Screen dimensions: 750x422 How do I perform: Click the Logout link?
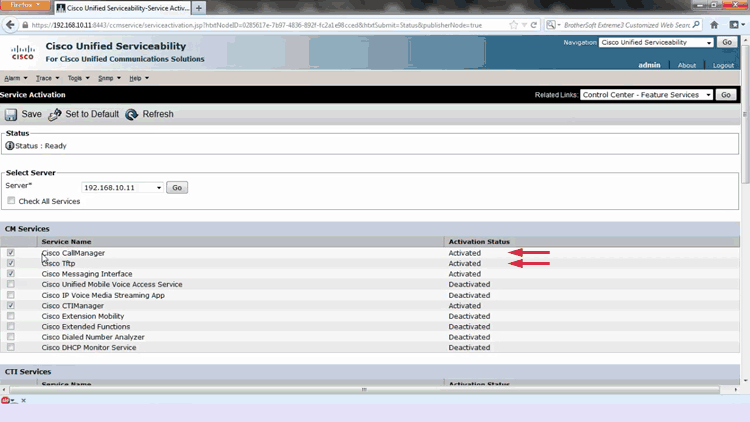[723, 66]
